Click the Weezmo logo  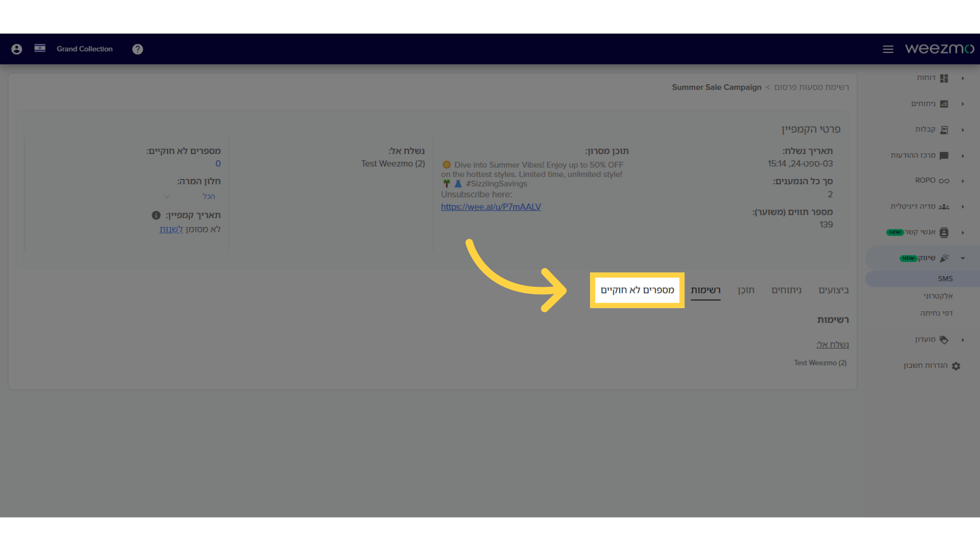(940, 48)
